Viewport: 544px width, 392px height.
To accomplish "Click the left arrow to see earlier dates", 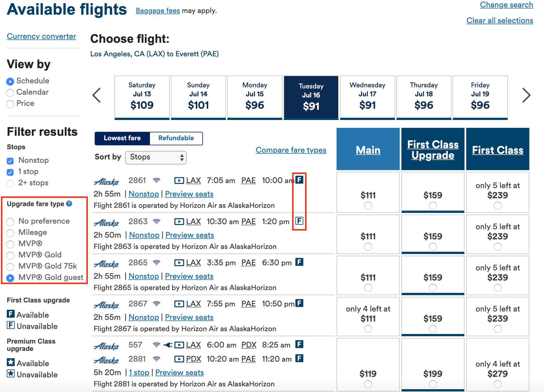I will pos(97,95).
